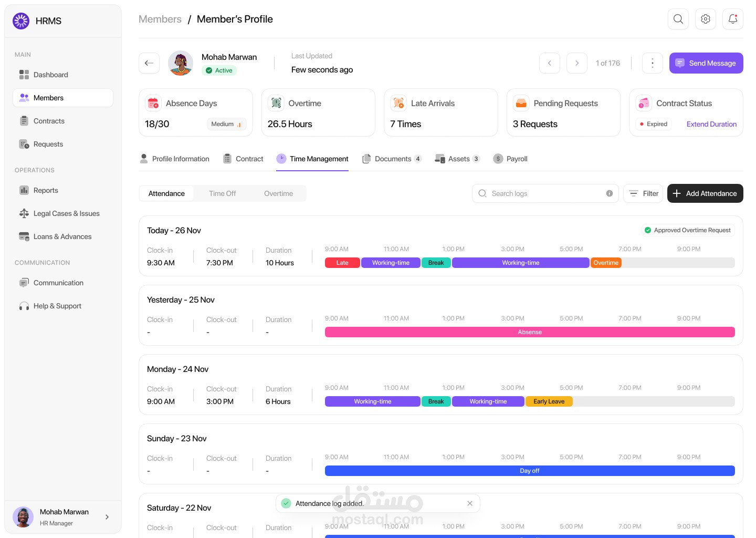The width and height of the screenshot is (756, 538).
Task: Switch to the Overtime segment toggle
Action: (278, 193)
